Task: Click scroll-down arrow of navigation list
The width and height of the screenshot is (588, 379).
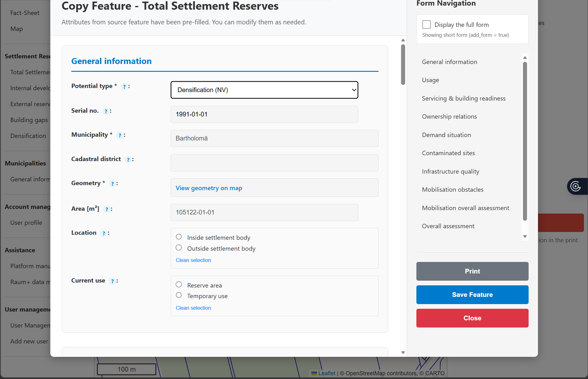Action: [x=525, y=236]
